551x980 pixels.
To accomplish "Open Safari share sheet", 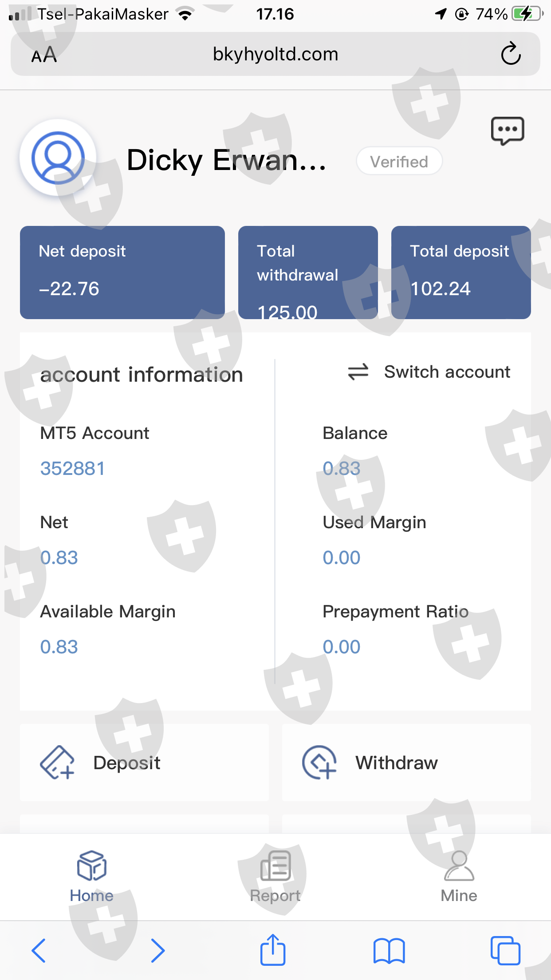I will (x=272, y=950).
